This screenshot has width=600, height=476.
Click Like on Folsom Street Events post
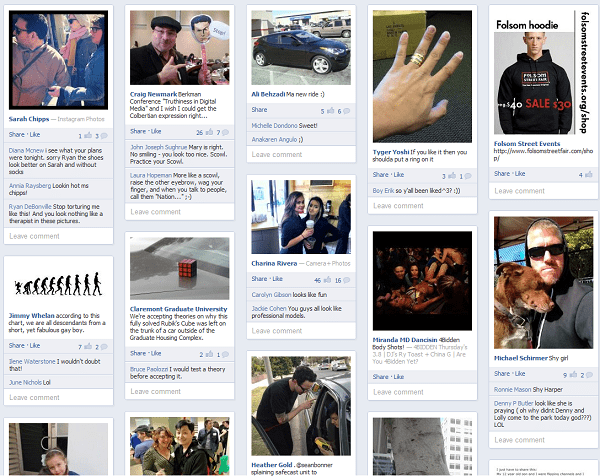pos(520,174)
